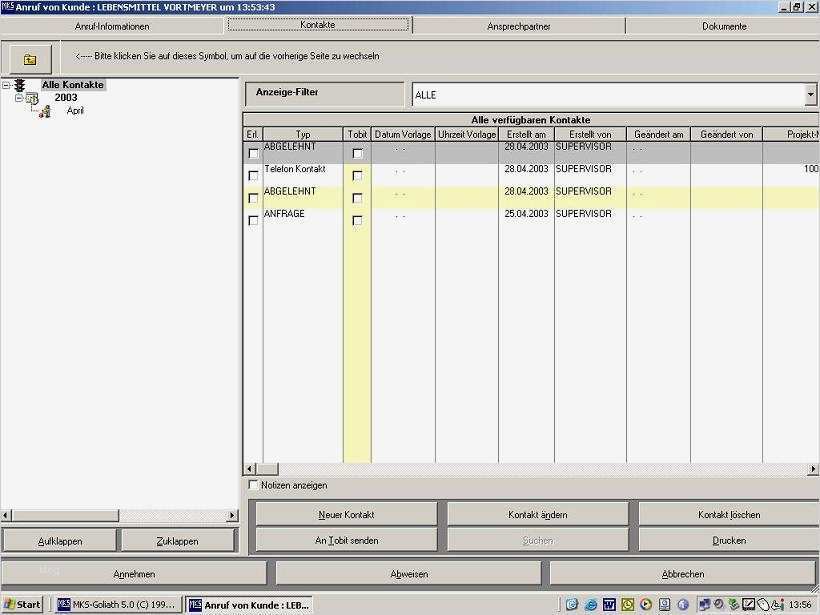The width and height of the screenshot is (820, 615).
Task: Click the Datum Vorlage column header
Action: [x=403, y=134]
